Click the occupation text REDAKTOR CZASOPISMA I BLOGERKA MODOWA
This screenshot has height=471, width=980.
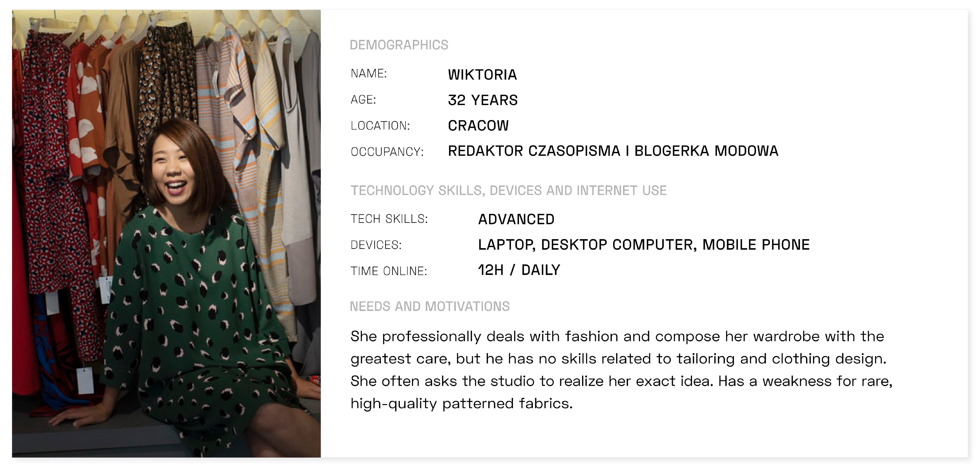click(613, 151)
